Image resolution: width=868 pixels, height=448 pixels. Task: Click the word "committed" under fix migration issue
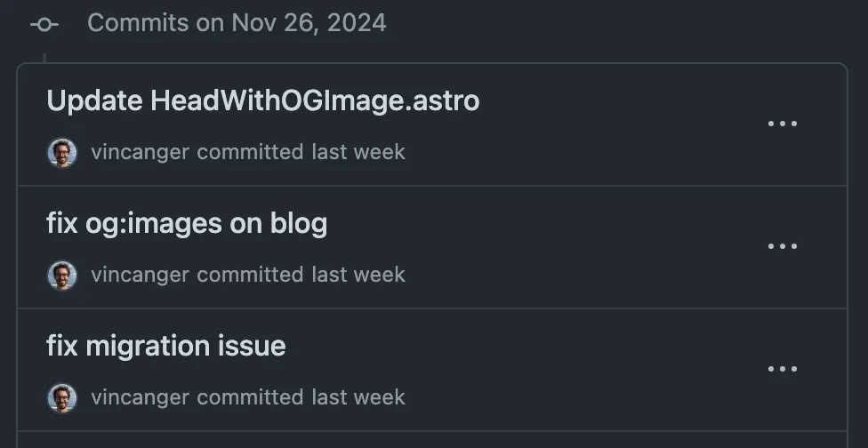pyautogui.click(x=250, y=397)
